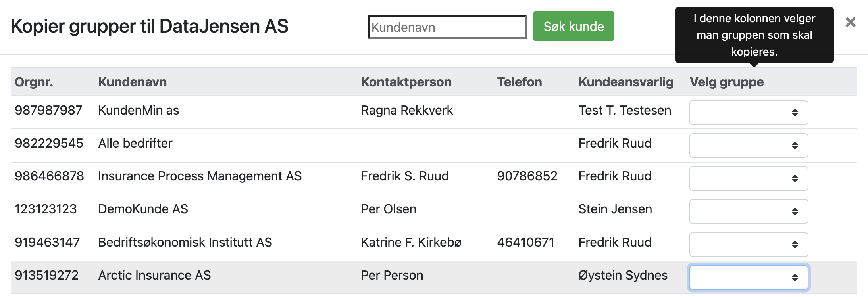This screenshot has height=297, width=868.
Task: Click the Velg gruppe column header
Action: (x=726, y=82)
